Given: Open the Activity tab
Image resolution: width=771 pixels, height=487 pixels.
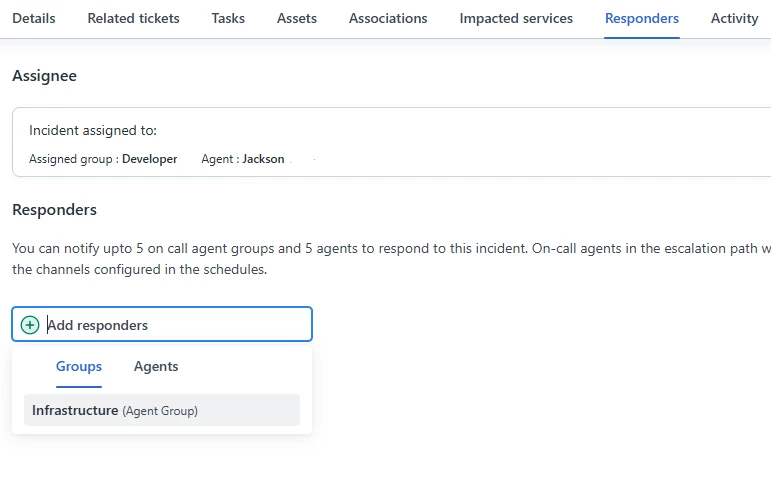Looking at the screenshot, I should point(735,18).
